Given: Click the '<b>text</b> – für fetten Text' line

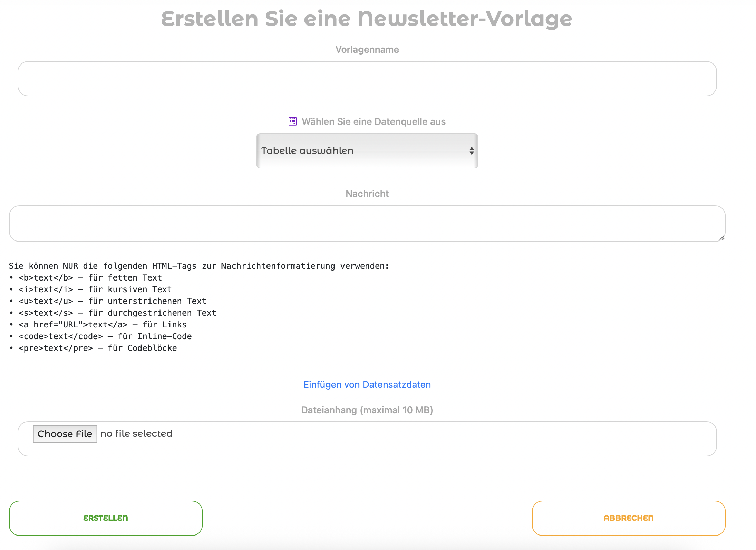Looking at the screenshot, I should pos(86,278).
